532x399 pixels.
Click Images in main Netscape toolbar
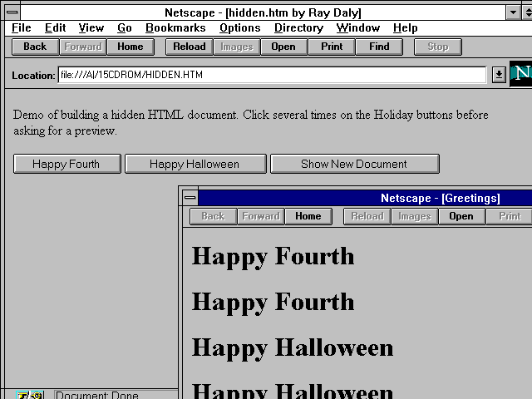click(x=237, y=47)
